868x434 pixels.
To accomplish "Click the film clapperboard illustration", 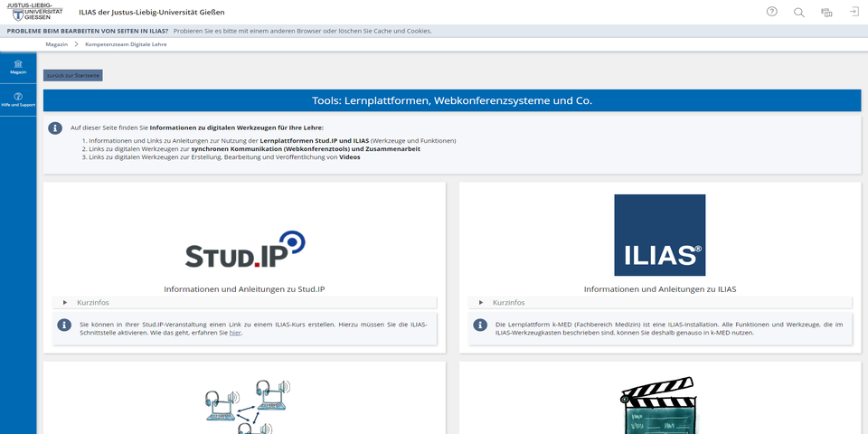I will [x=659, y=405].
